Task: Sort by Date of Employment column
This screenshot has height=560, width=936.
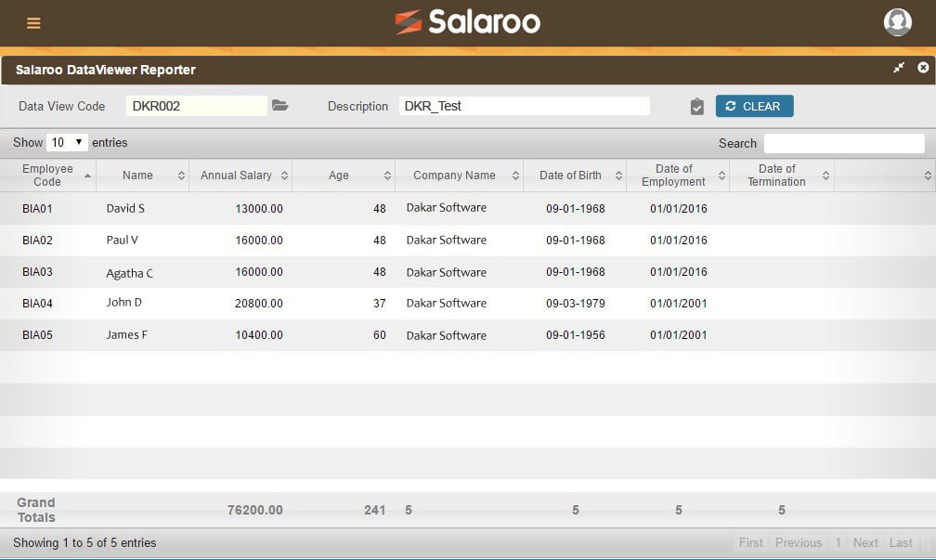Action: pos(678,175)
